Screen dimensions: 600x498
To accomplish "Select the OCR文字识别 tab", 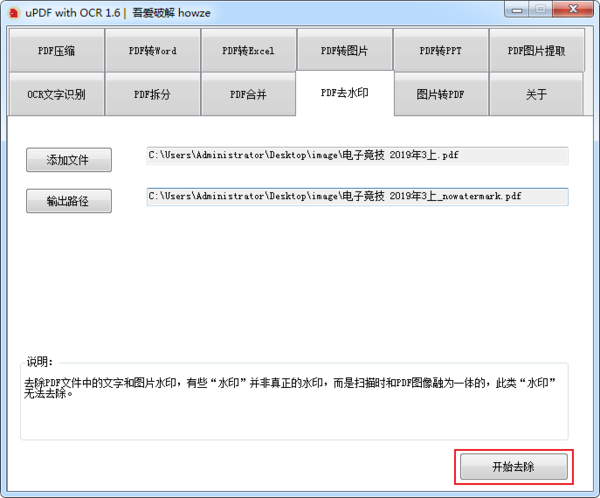I will click(x=57, y=94).
